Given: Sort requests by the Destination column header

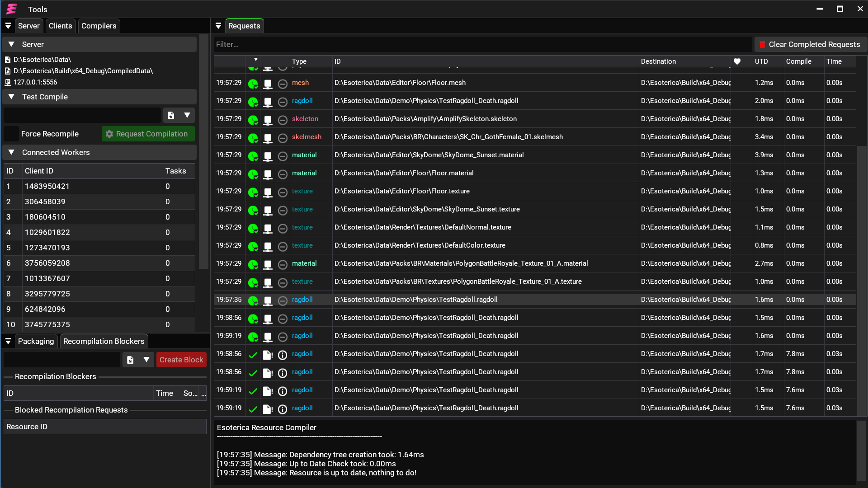Looking at the screenshot, I should coord(684,61).
